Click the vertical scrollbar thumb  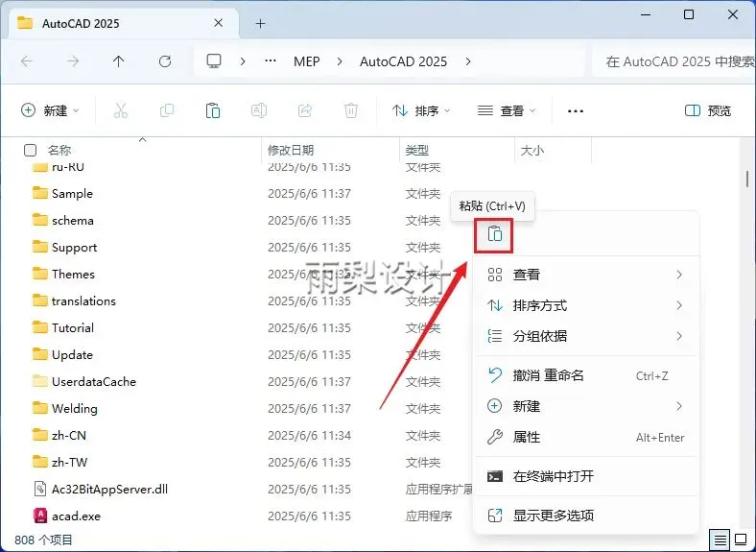(747, 179)
